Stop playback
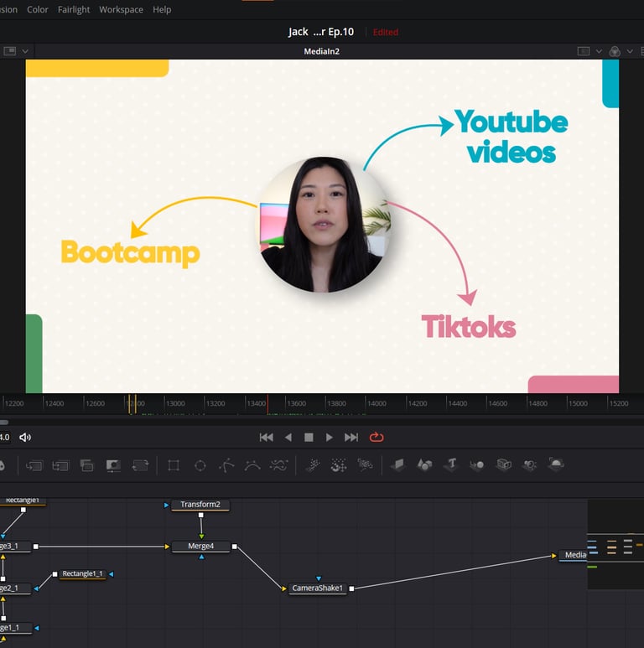Image resolution: width=644 pixels, height=648 pixels. coord(309,438)
